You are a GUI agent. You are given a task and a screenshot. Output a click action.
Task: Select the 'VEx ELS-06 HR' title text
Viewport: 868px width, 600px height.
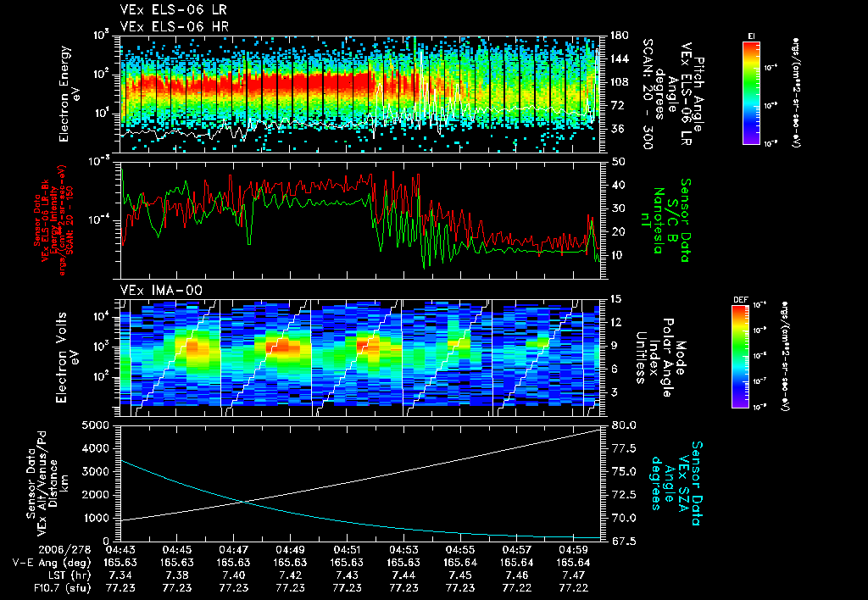[x=175, y=26]
